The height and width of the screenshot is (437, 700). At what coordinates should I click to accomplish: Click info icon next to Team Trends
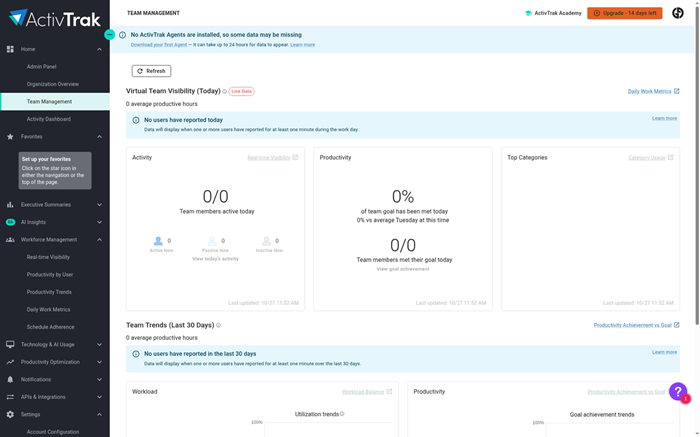218,325
